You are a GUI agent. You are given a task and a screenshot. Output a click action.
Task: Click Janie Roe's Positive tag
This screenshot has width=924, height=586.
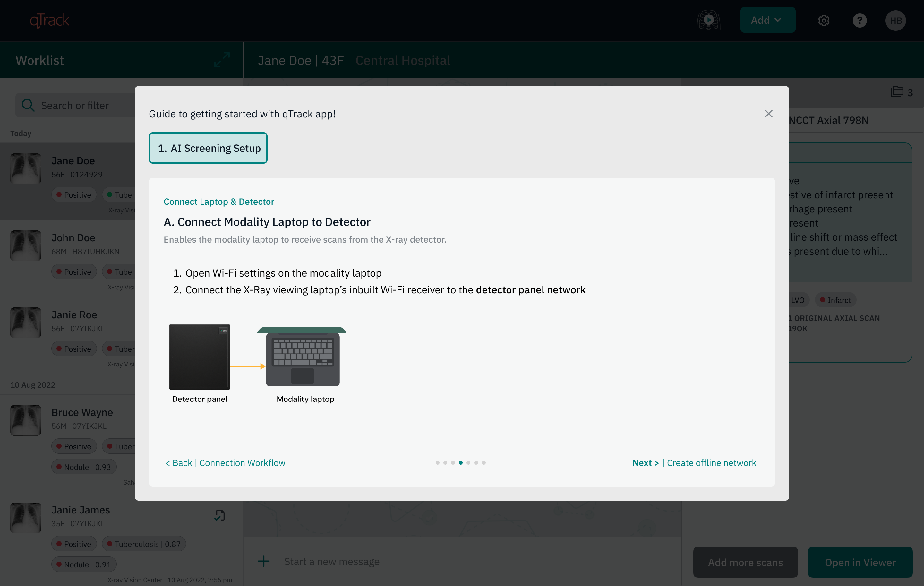click(x=74, y=349)
